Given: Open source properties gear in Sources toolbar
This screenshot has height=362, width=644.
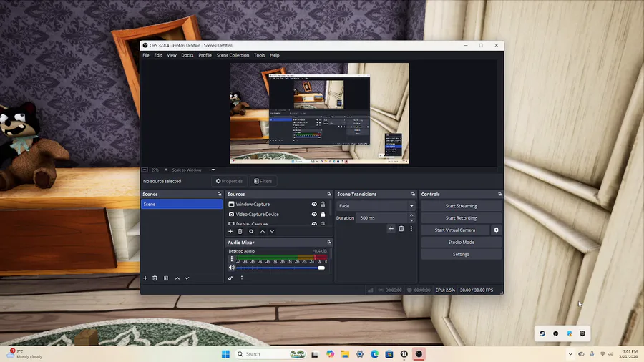Looking at the screenshot, I should [251, 231].
